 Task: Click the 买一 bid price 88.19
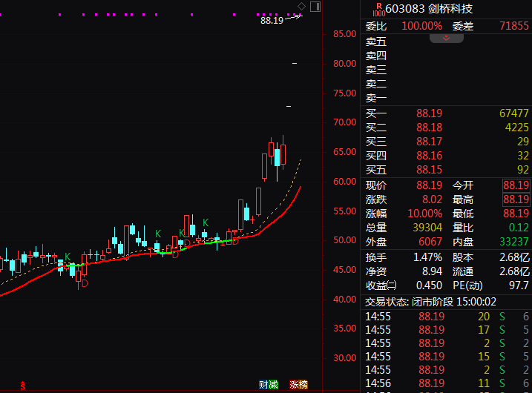tap(429, 113)
